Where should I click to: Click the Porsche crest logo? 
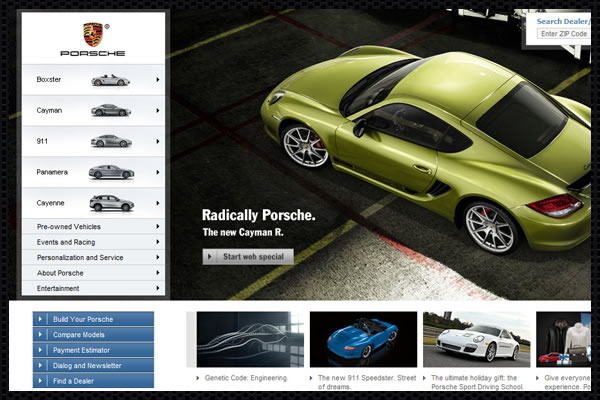[93, 35]
